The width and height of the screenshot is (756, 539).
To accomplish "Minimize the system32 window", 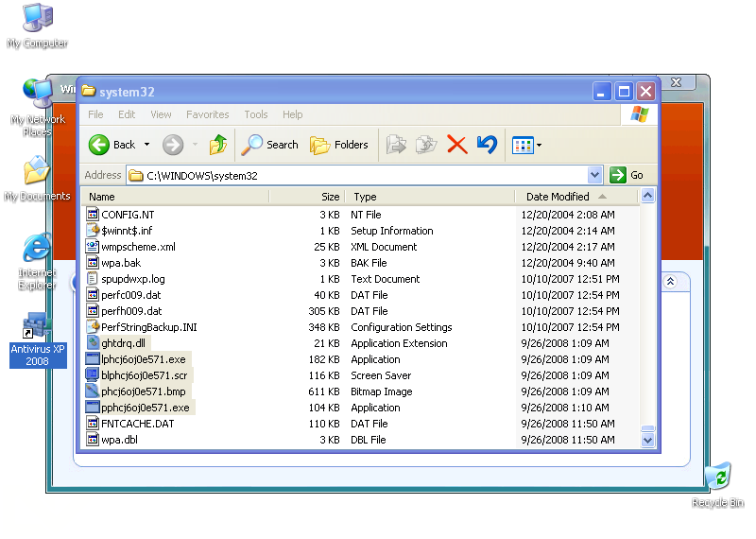I will tap(601, 91).
